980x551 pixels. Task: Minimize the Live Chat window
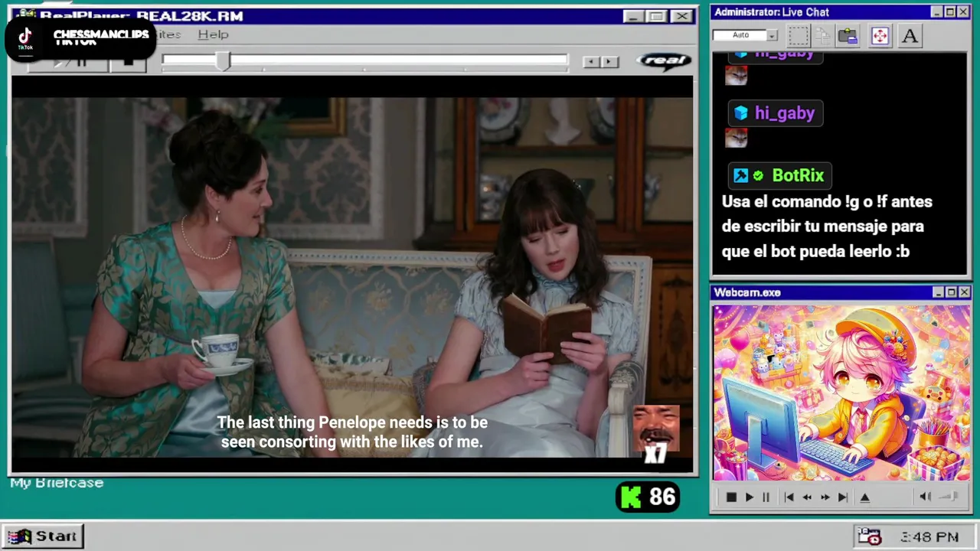[x=937, y=12]
